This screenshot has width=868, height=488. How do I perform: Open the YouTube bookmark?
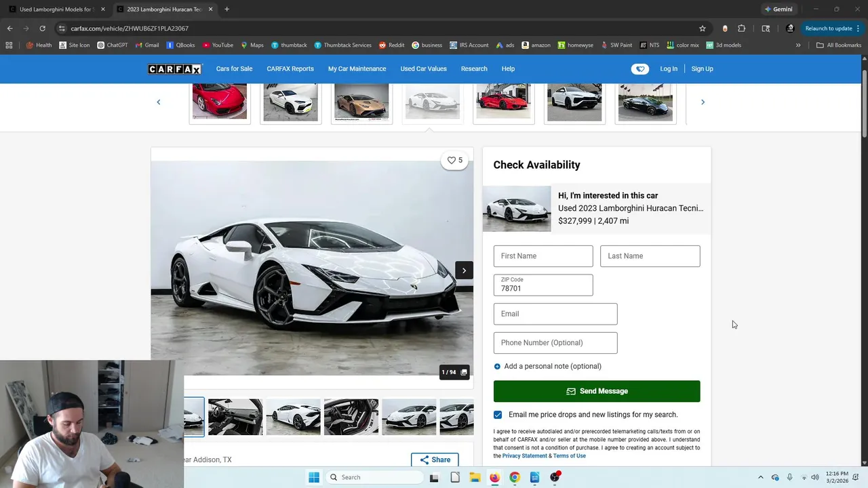pos(218,45)
